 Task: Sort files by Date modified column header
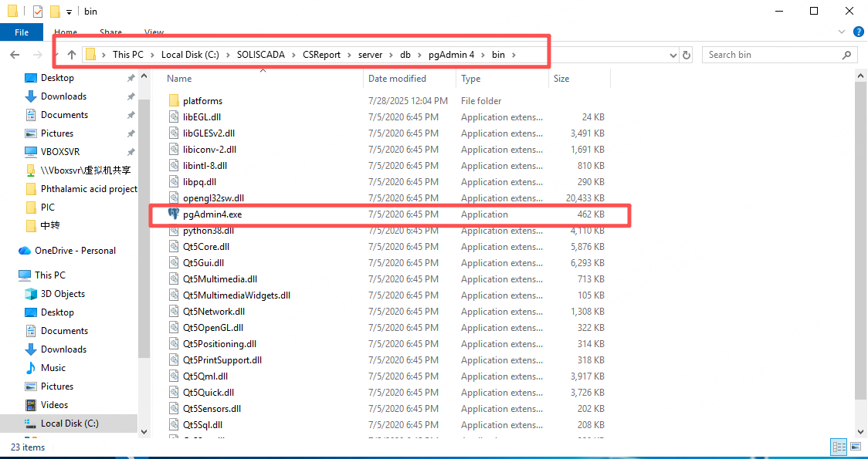397,79
